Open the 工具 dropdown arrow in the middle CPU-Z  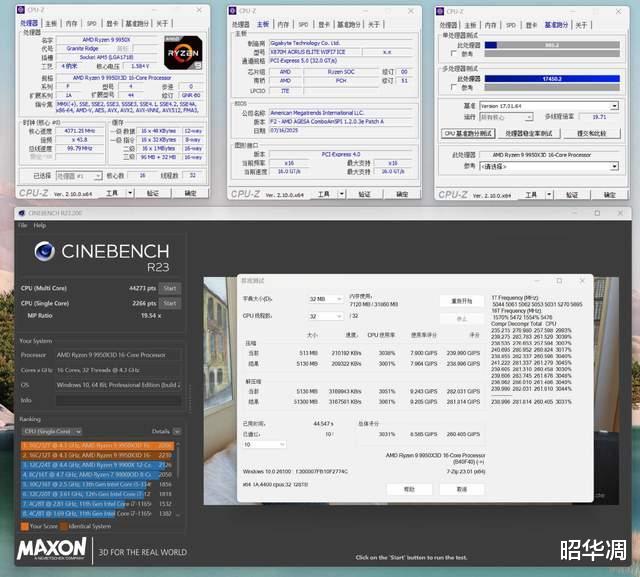tap(342, 194)
